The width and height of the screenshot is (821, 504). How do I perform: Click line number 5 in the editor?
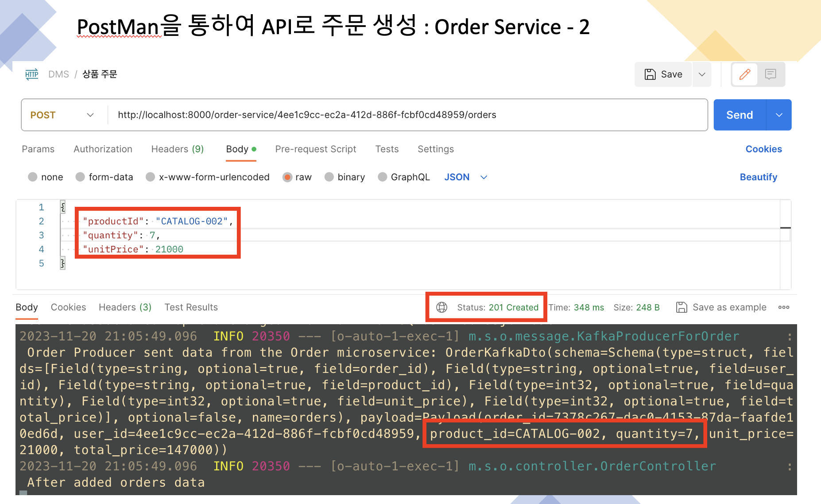pyautogui.click(x=42, y=264)
